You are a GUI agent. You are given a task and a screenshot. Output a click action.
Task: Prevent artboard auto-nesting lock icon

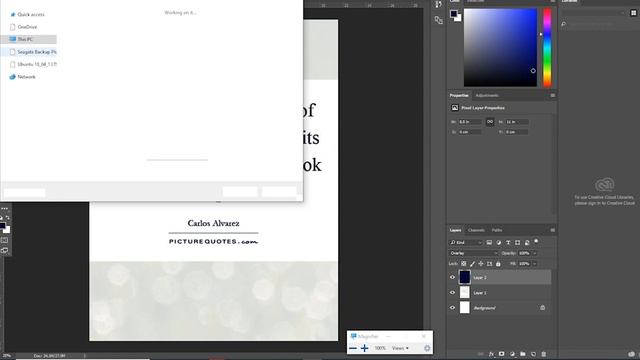click(x=489, y=264)
